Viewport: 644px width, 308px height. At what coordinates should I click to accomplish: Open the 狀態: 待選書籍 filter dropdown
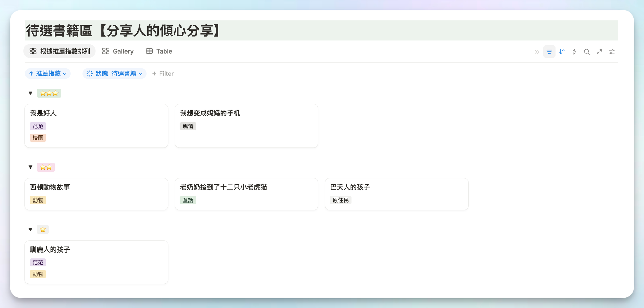114,74
